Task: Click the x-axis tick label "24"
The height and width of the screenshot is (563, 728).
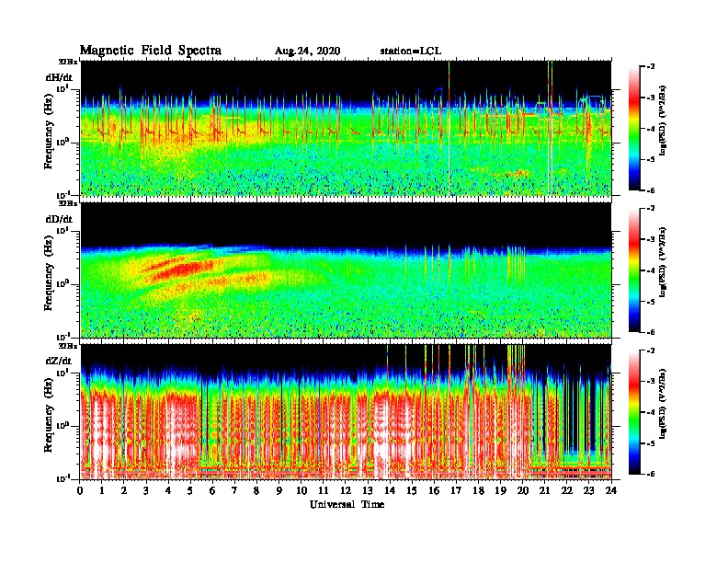Action: pyautogui.click(x=611, y=490)
